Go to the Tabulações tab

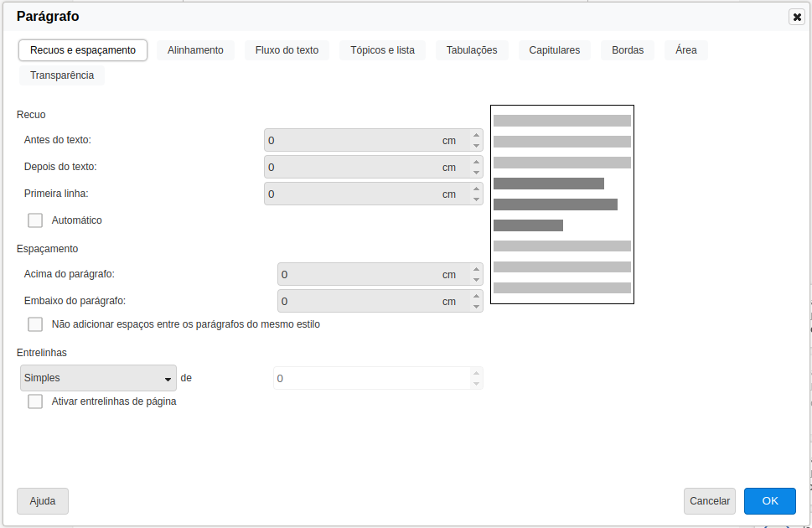click(472, 50)
